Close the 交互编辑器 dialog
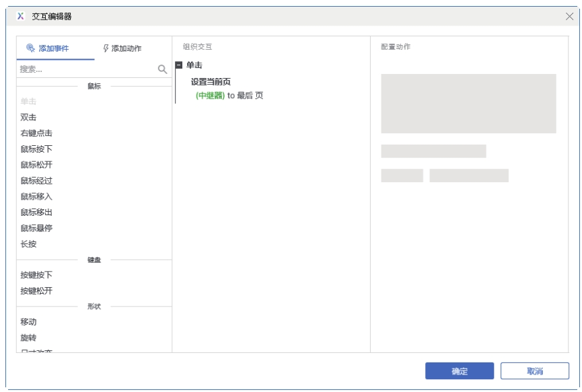This screenshot has width=582, height=392. [569, 16]
